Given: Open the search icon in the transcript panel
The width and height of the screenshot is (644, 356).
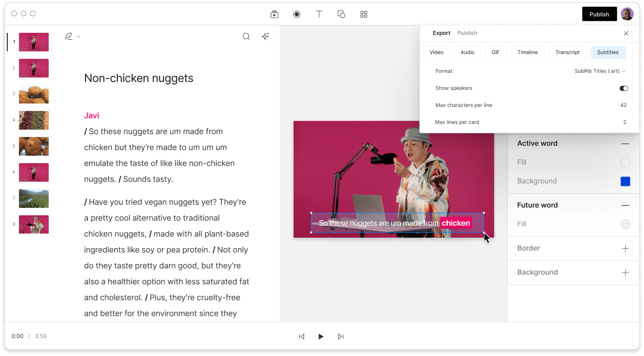Looking at the screenshot, I should 246,36.
